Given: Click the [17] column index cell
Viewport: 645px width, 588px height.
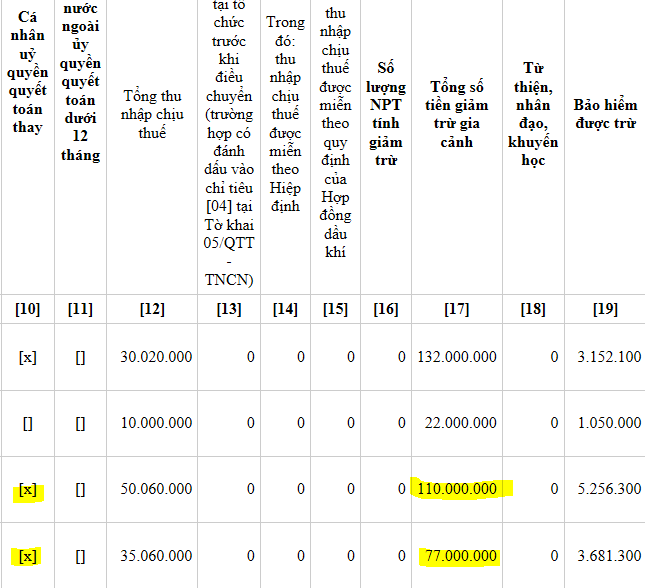Looking at the screenshot, I should (457, 309).
